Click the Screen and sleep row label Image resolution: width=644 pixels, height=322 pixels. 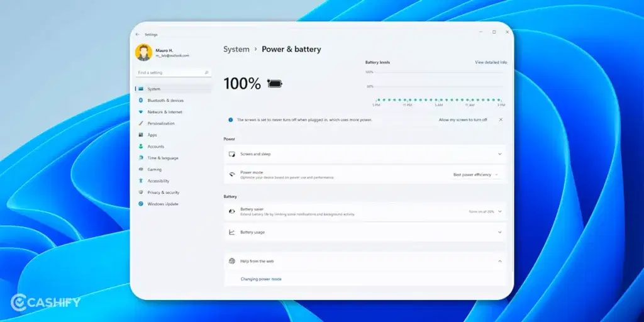255,154
